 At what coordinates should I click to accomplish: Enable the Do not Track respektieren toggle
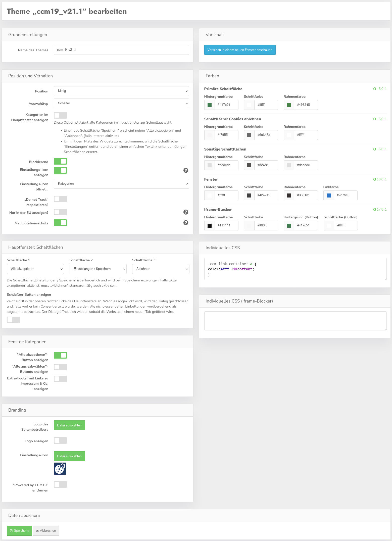[x=60, y=199]
